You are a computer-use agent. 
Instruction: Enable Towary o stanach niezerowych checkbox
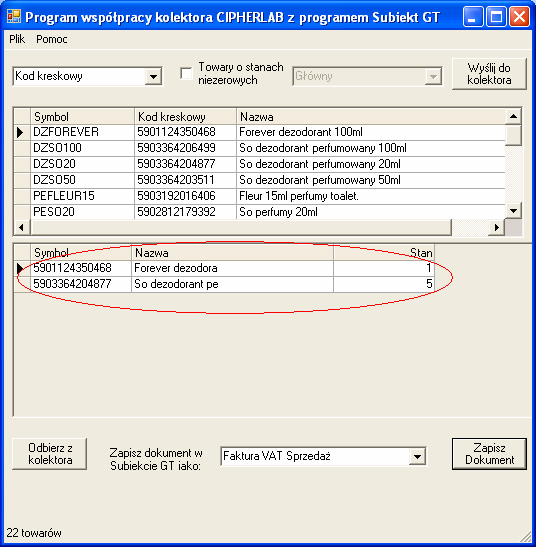tap(186, 74)
